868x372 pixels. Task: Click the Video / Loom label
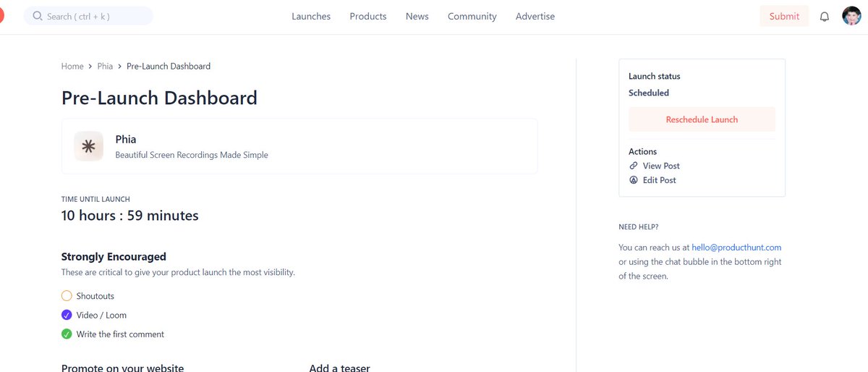click(x=101, y=315)
